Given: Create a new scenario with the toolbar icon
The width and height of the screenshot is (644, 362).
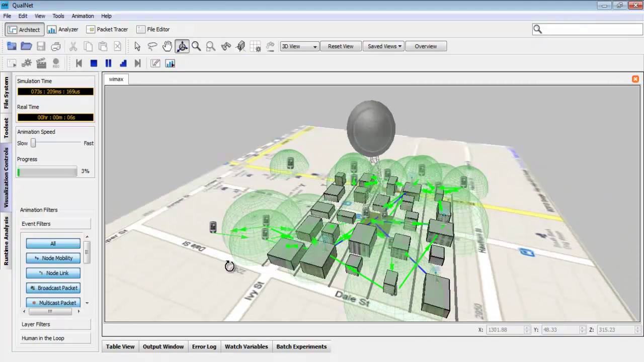Looking at the screenshot, I should point(12,46).
